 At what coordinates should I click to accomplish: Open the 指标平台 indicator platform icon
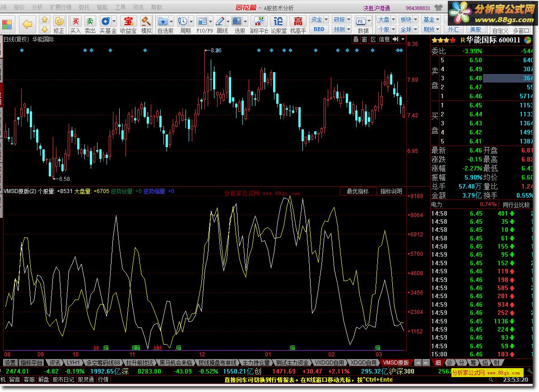pyautogui.click(x=259, y=22)
